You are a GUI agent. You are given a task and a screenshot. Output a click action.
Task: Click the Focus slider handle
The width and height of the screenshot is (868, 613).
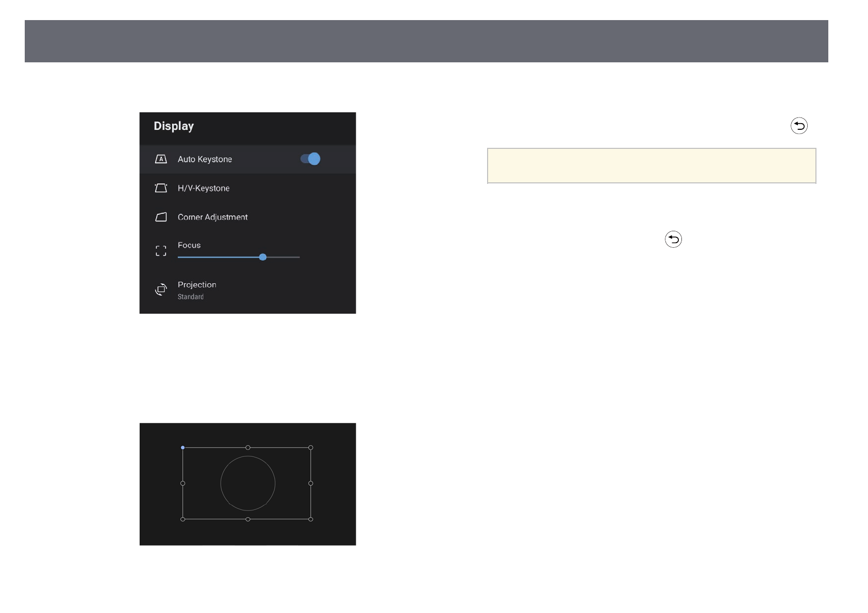263,257
